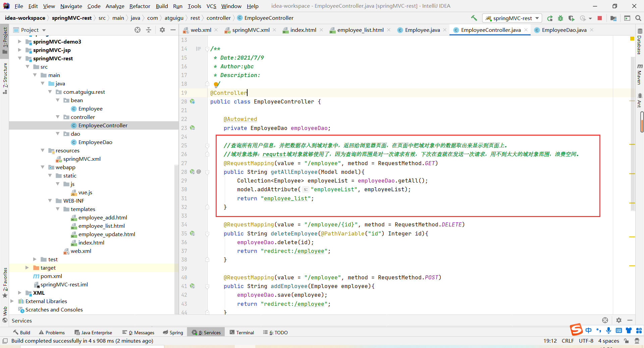Click yellow warning stripe marker near line 25

tap(632, 144)
